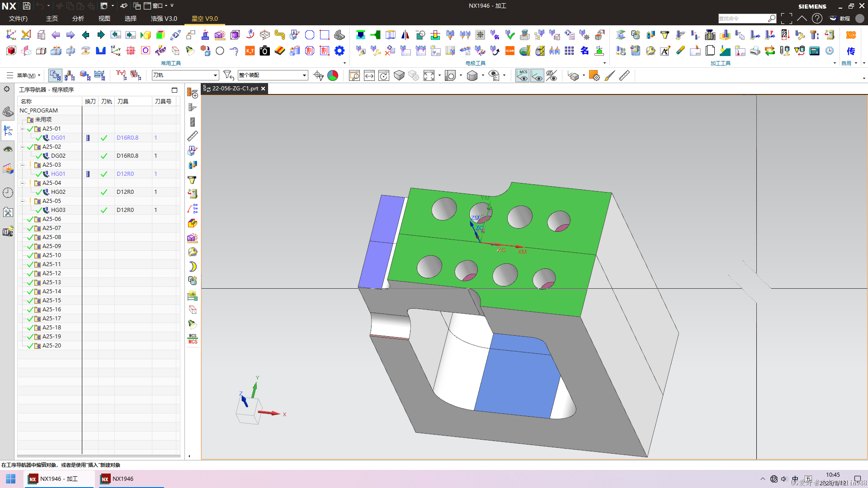Open the 文件(F) menu
Viewport: 868px width, 488px height.
[x=18, y=19]
